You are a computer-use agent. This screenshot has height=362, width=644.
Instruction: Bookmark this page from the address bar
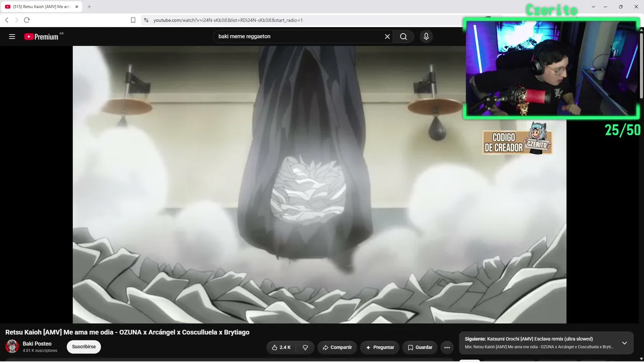(133, 20)
